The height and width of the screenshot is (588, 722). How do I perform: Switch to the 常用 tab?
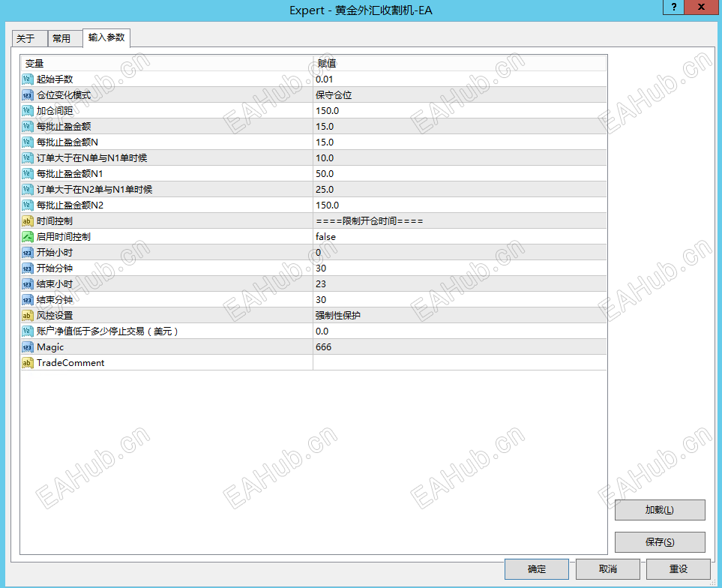pyautogui.click(x=65, y=39)
